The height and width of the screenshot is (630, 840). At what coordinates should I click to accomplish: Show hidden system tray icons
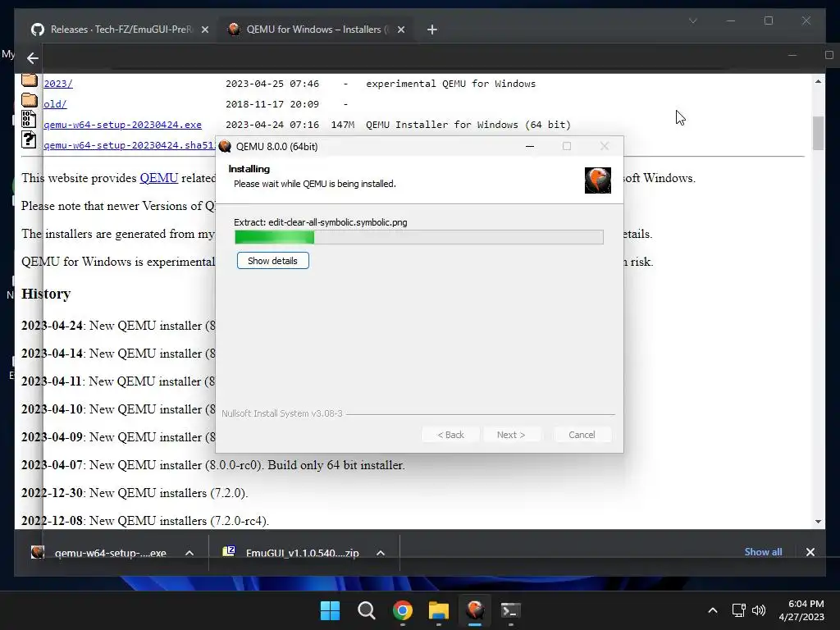(713, 610)
